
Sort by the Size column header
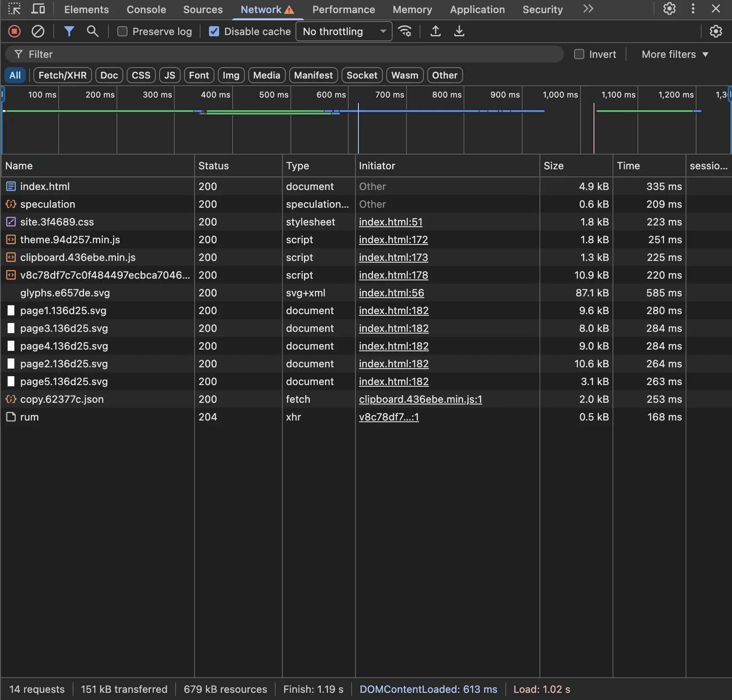(x=576, y=166)
